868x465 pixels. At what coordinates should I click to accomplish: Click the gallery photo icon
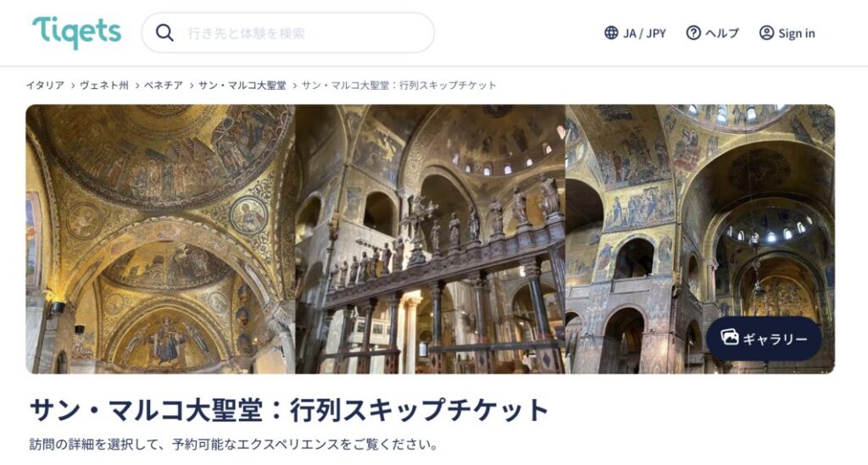click(730, 338)
